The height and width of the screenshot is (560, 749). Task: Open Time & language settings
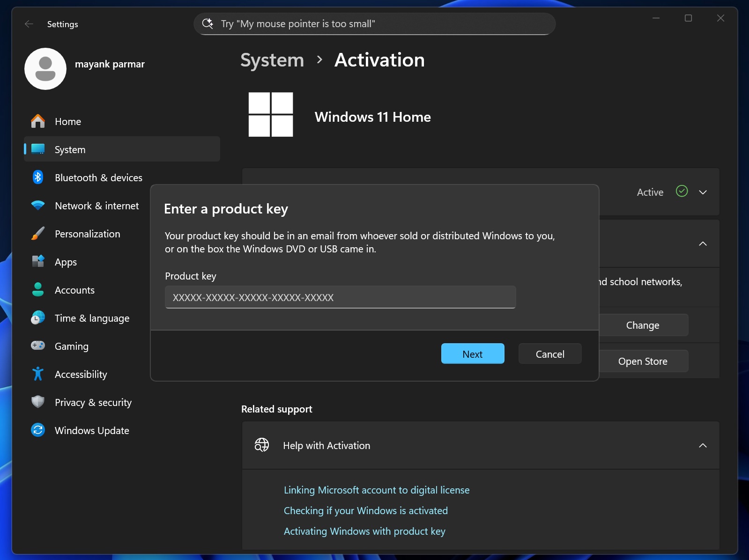click(x=87, y=318)
